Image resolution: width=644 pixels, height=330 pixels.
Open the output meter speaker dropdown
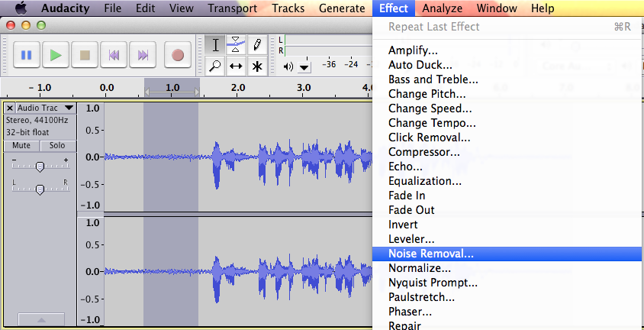[304, 66]
